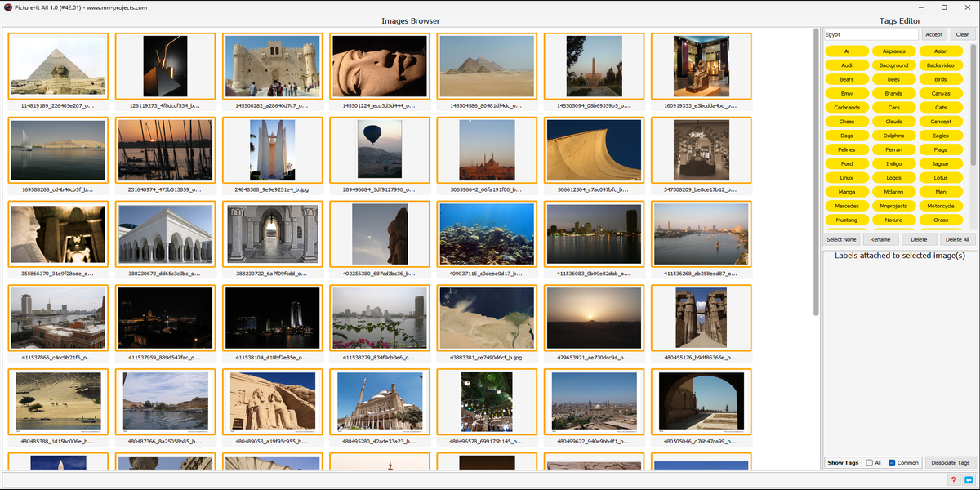Click the Accept button
Viewport: 980px width, 490px height.
click(x=934, y=34)
